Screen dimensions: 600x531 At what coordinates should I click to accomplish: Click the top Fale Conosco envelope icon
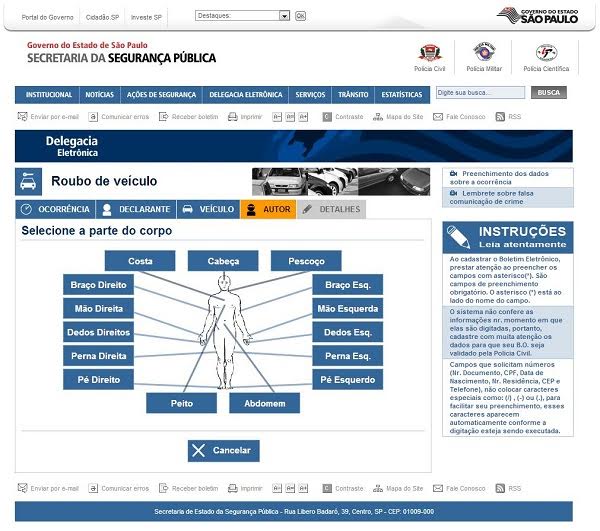click(x=438, y=117)
